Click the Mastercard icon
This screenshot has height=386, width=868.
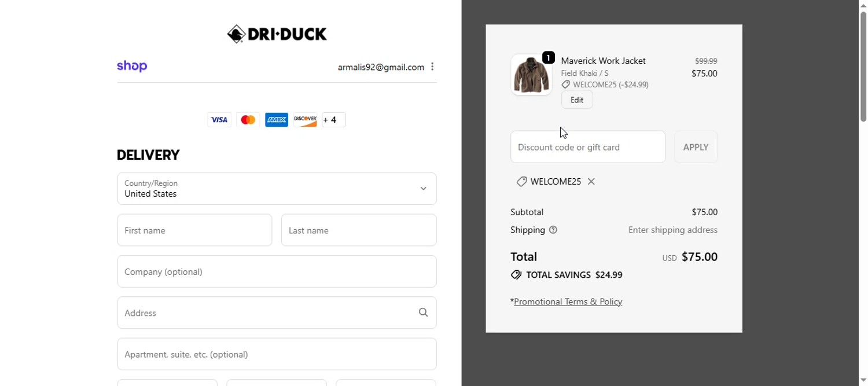[248, 120]
